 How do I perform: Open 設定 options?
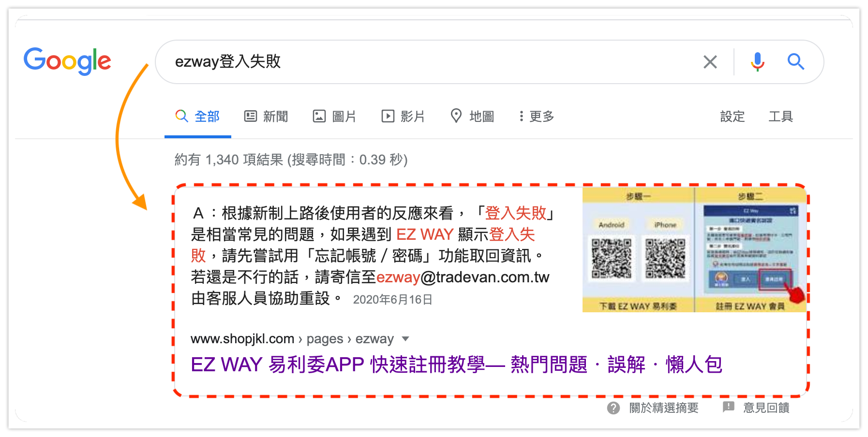click(x=732, y=117)
